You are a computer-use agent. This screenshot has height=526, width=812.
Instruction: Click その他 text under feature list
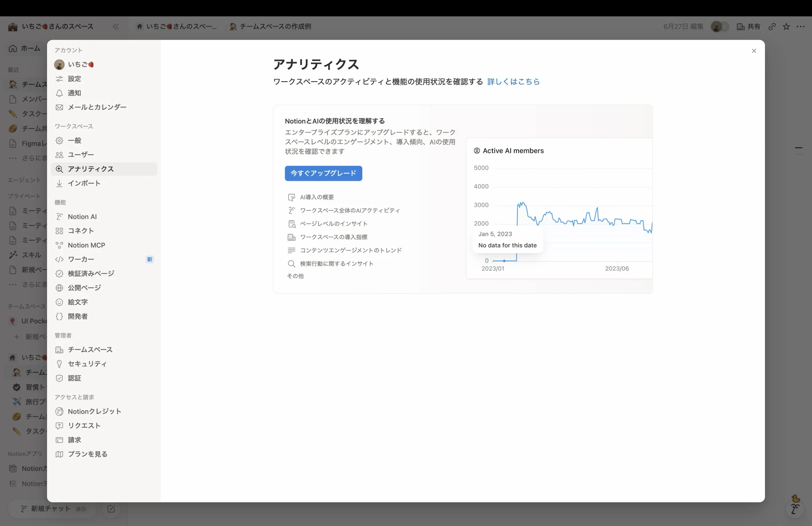[x=295, y=276]
